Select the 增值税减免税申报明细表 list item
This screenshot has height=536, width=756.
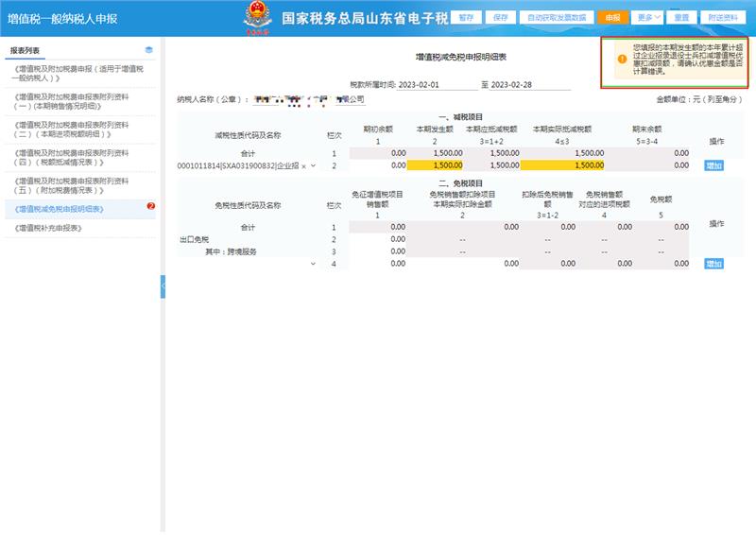coord(60,208)
